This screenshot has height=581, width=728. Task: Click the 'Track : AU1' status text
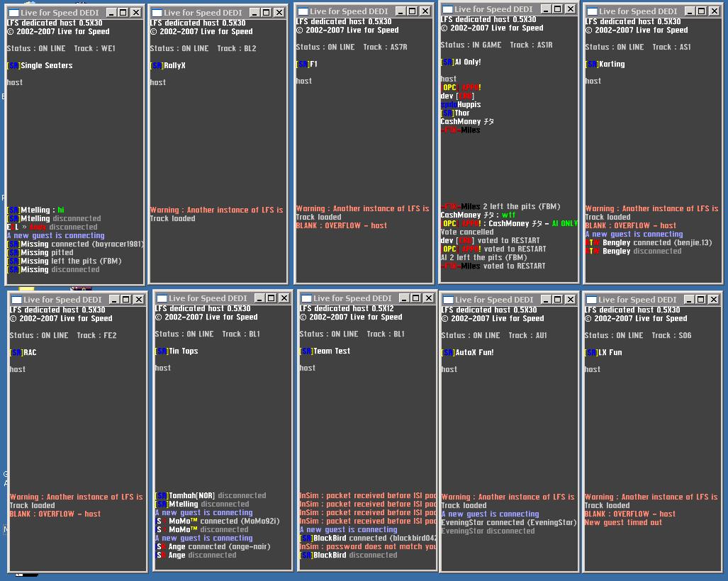[x=528, y=336]
